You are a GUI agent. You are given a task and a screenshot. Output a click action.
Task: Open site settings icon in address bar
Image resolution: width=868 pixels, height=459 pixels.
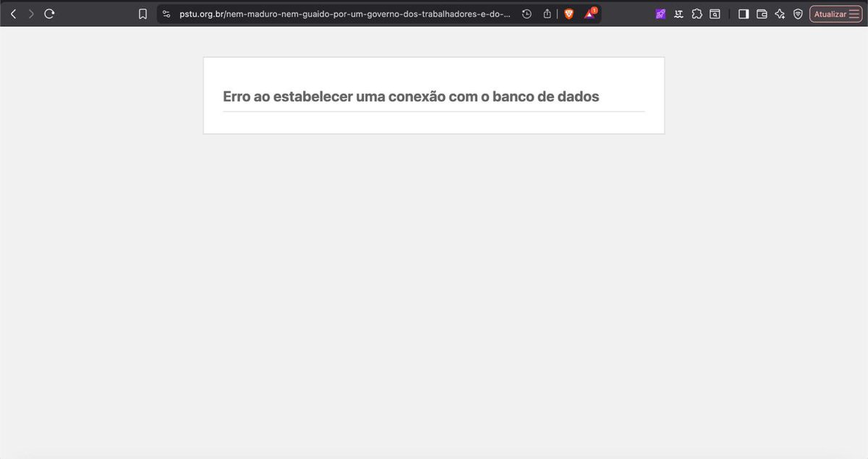[x=166, y=14]
